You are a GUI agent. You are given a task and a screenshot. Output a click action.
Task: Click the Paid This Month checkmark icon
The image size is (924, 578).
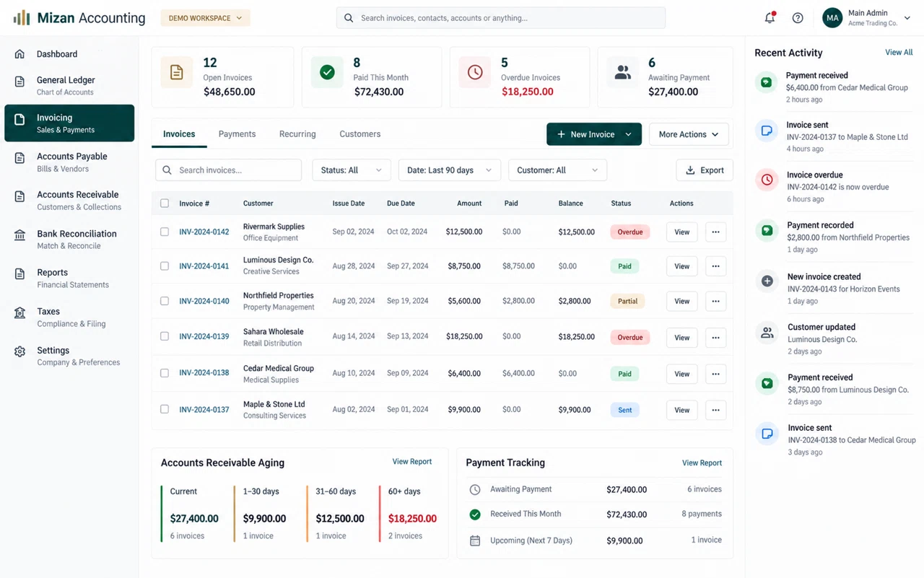point(327,72)
